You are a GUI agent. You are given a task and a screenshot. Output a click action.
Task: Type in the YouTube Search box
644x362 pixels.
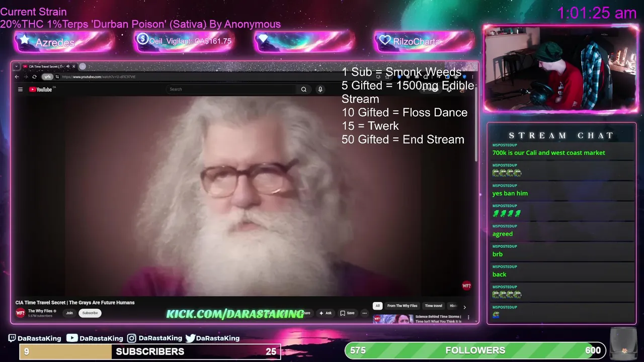(231, 89)
